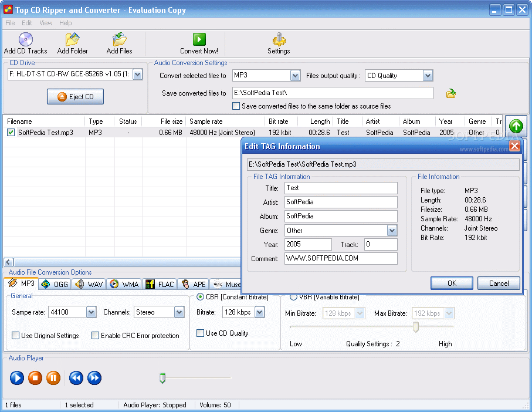Open the Max Bitrate dropdown

(x=449, y=313)
